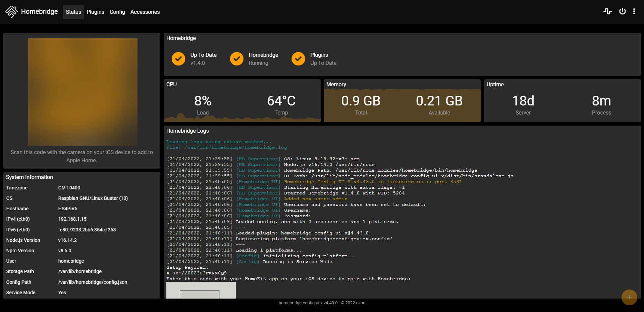
Task: Click the CPU widget title
Action: tap(171, 84)
